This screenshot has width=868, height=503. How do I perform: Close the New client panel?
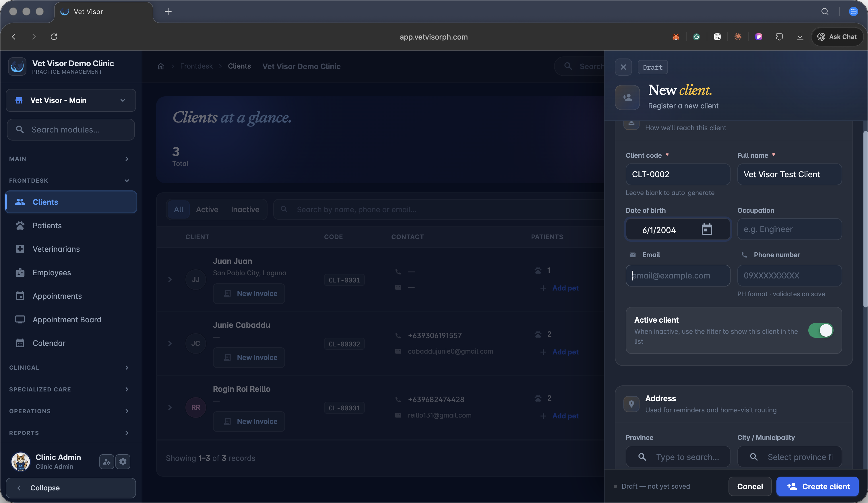(623, 67)
